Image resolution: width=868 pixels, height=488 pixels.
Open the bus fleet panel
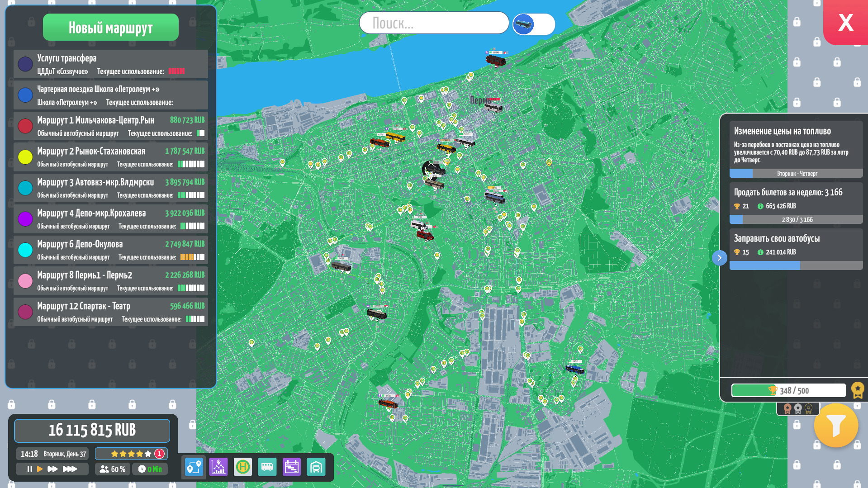[x=267, y=467]
